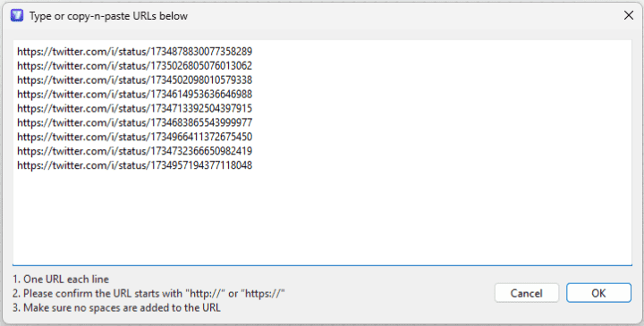Click the quoted "https://" text in instruction two
The width and height of the screenshot is (644, 326).
pos(263,294)
